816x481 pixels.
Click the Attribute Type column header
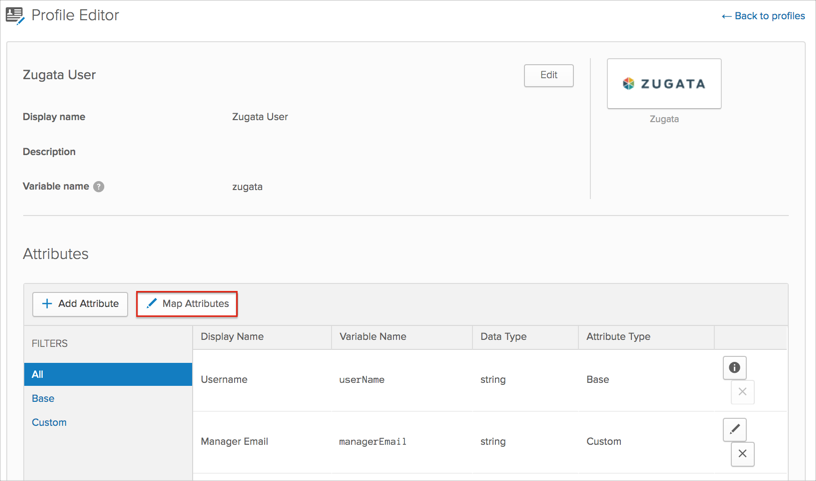[x=618, y=337]
